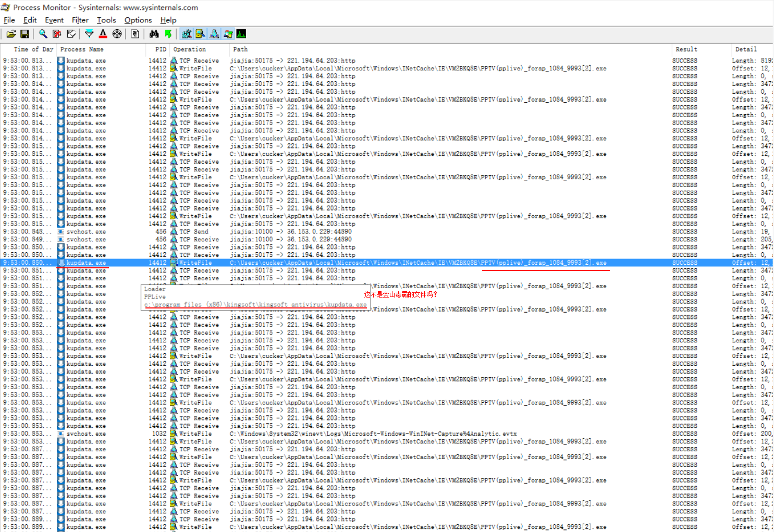
Task: Toggle Show File System Activity
Action: click(x=200, y=33)
